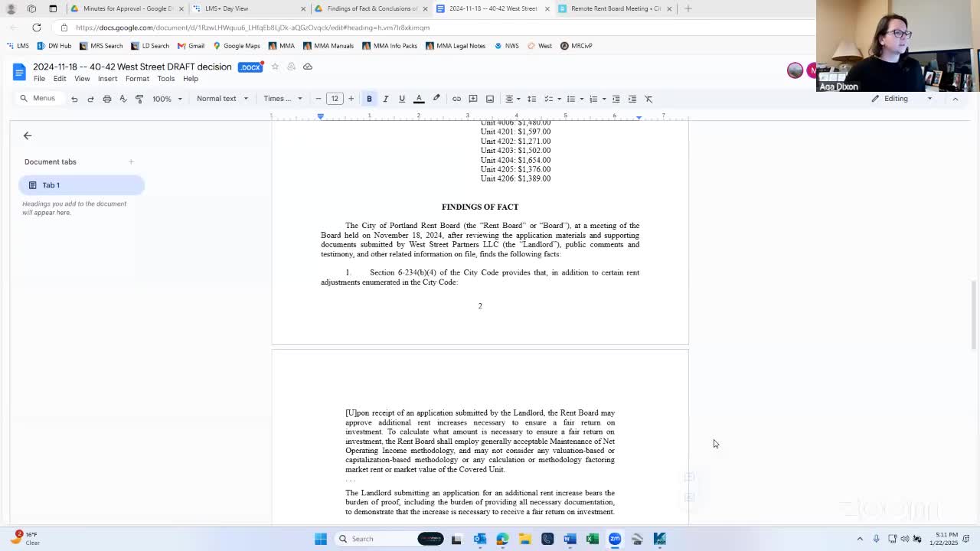980x551 pixels.
Task: Expand the Normal text style dropdown
Action: coord(222,99)
